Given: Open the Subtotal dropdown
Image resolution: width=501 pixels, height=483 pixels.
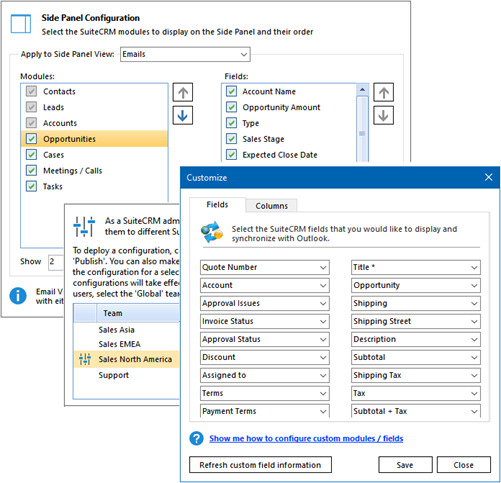Looking at the screenshot, I should 416,357.
